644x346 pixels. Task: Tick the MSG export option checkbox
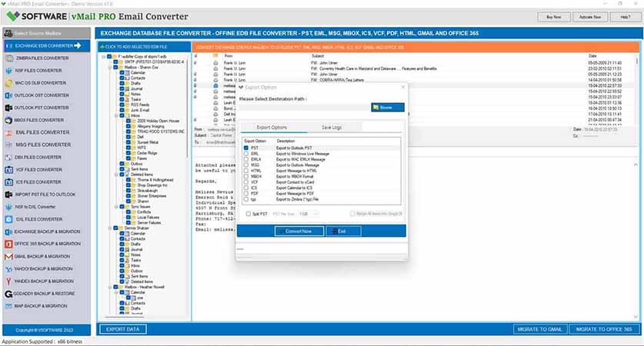246,165
